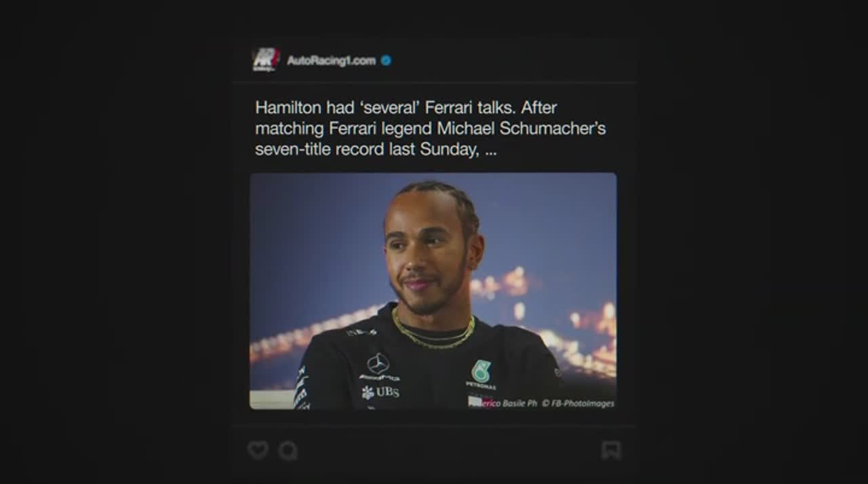868x484 pixels.
Task: Like the post with the heart icon
Action: (x=258, y=450)
